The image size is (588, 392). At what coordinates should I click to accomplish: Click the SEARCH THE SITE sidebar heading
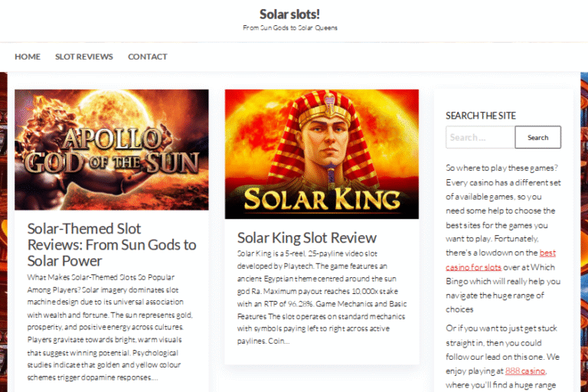click(481, 116)
